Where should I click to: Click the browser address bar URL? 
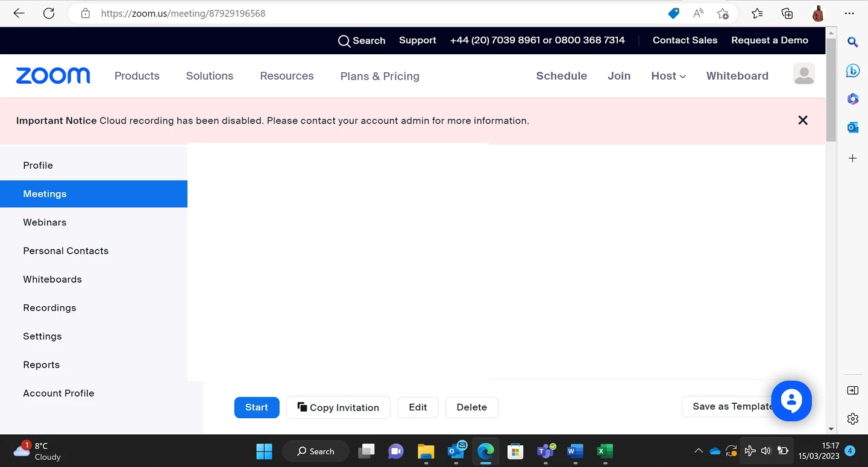point(183,13)
